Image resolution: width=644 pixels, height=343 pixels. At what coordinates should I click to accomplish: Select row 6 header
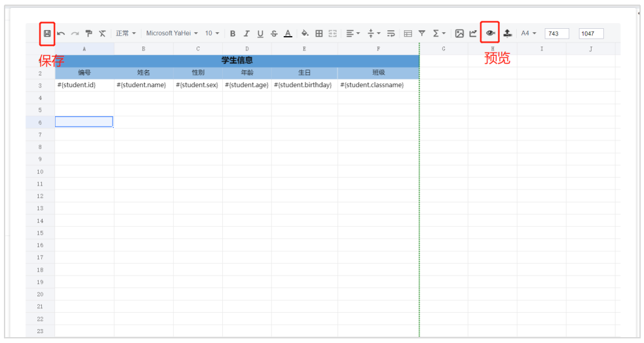[x=40, y=122]
